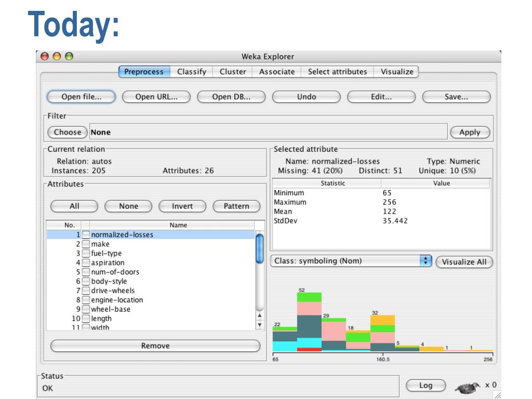532x399 pixels.
Task: Close the Weka Explorer window
Action: point(45,56)
